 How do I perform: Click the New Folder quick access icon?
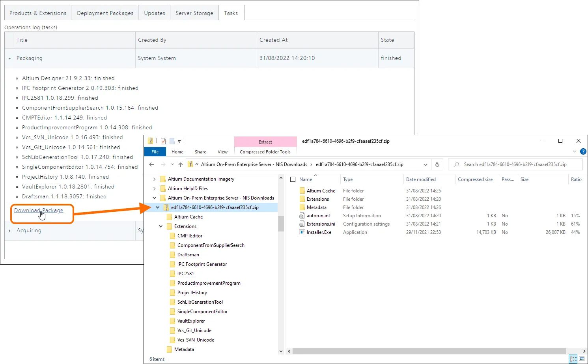pos(172,141)
